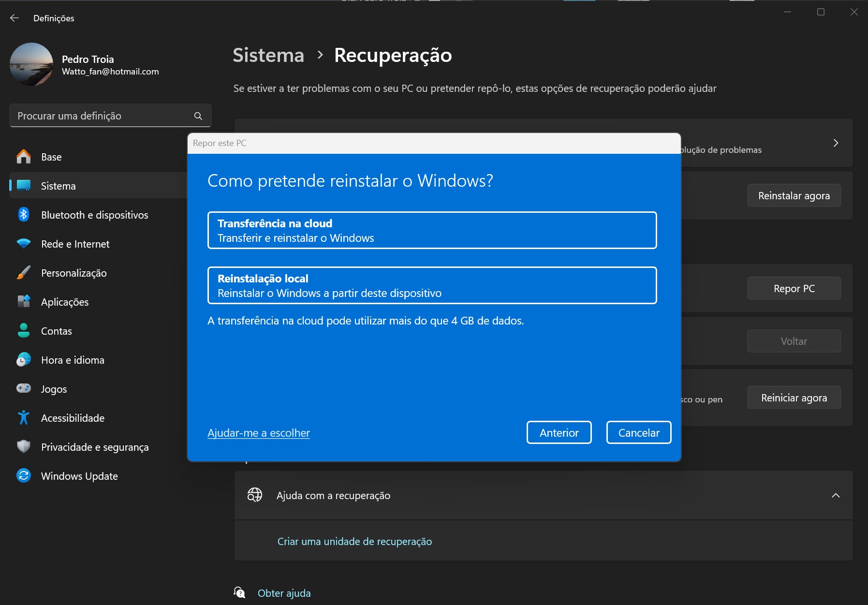Click the search magnifier icon
Screen dimensions: 868x605
click(198, 116)
